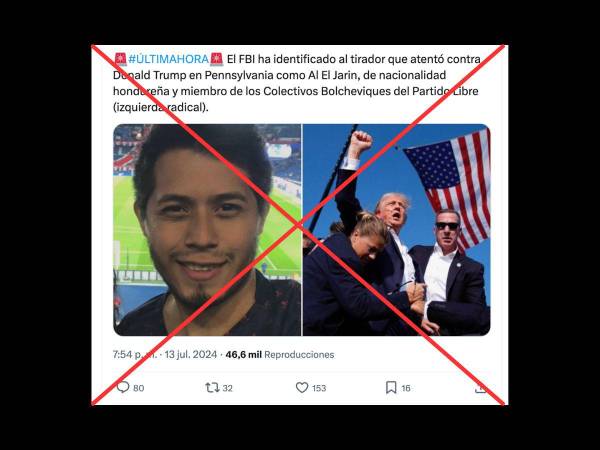Open the right photo with American flag
This screenshot has height=450, width=600.
396,230
